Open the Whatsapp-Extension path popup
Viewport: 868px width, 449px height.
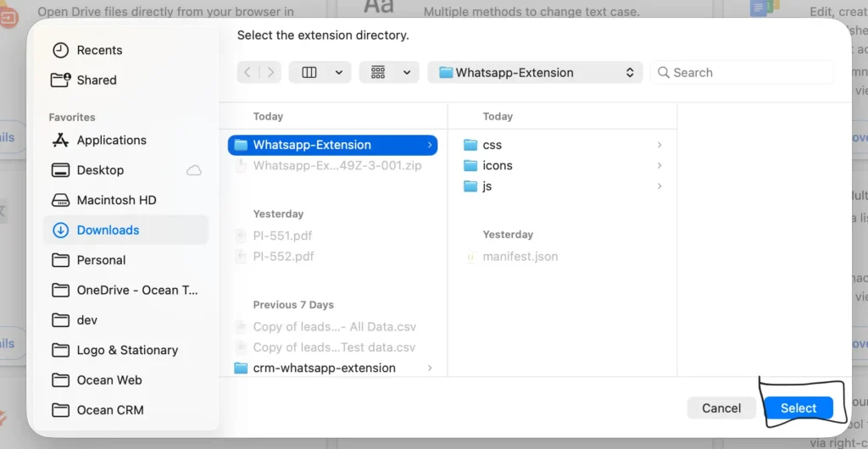(536, 73)
